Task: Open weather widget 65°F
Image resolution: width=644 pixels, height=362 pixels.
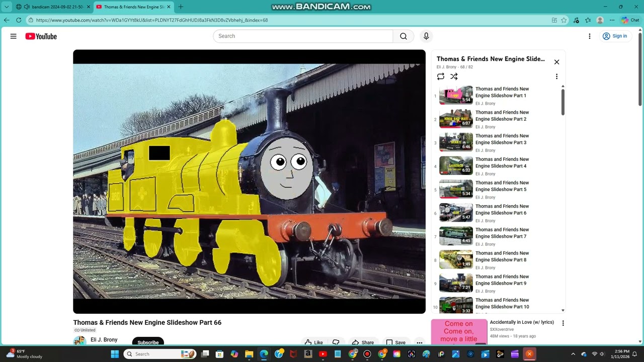Action: tap(26, 354)
